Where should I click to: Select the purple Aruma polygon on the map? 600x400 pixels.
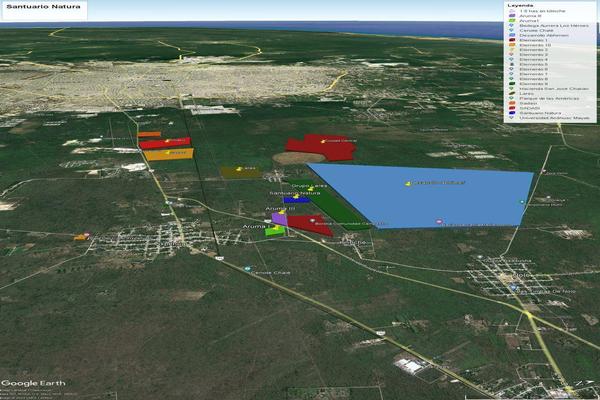tap(279, 218)
